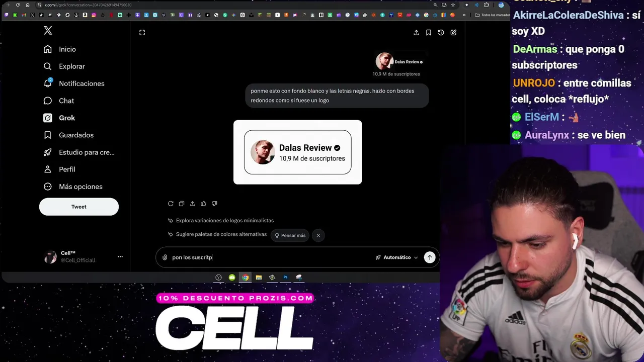Open Photoshop from the taskbar
Screen dimensions: 644x362
click(x=285, y=278)
